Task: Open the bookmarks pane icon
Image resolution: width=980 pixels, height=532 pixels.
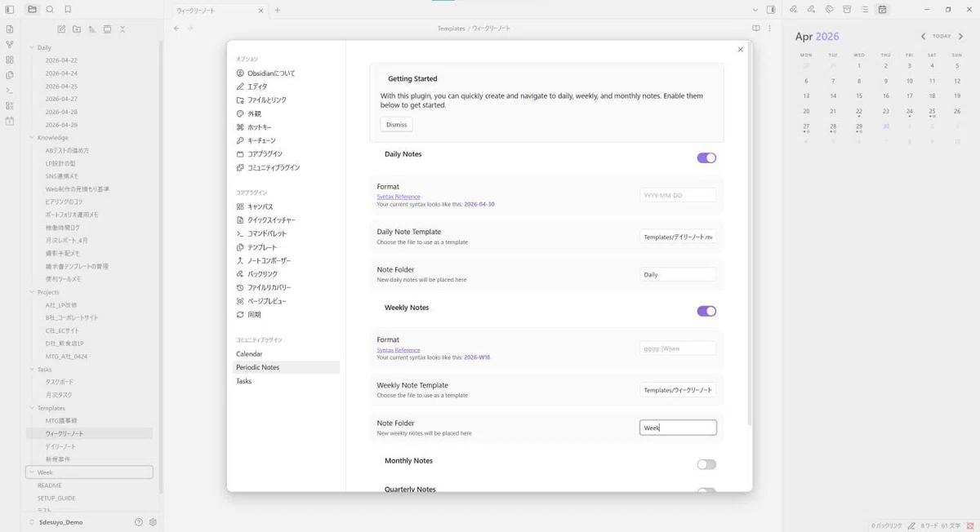Action: [68, 10]
